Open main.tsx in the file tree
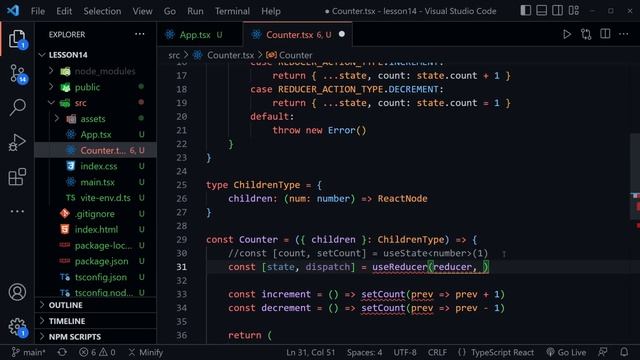Viewport: 640px width, 360px height. [97, 182]
